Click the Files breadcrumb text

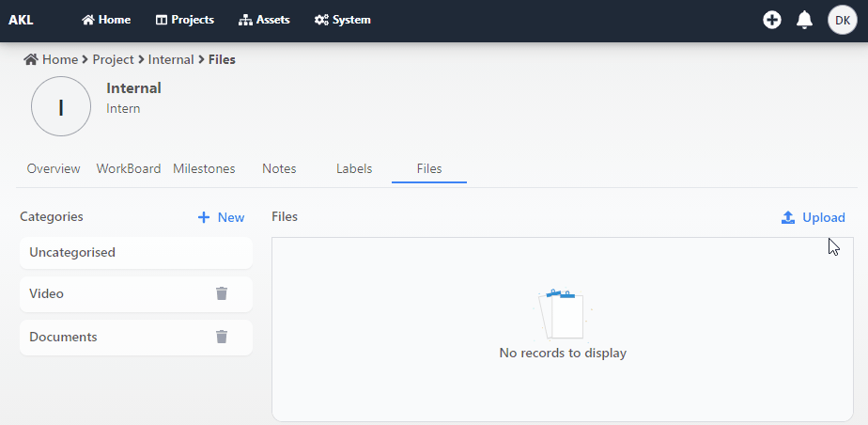[222, 59]
